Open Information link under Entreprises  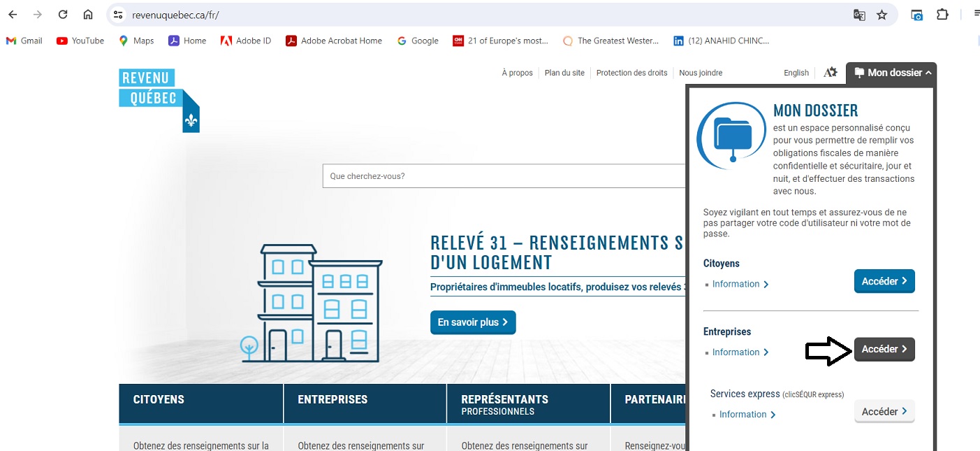[736, 352]
